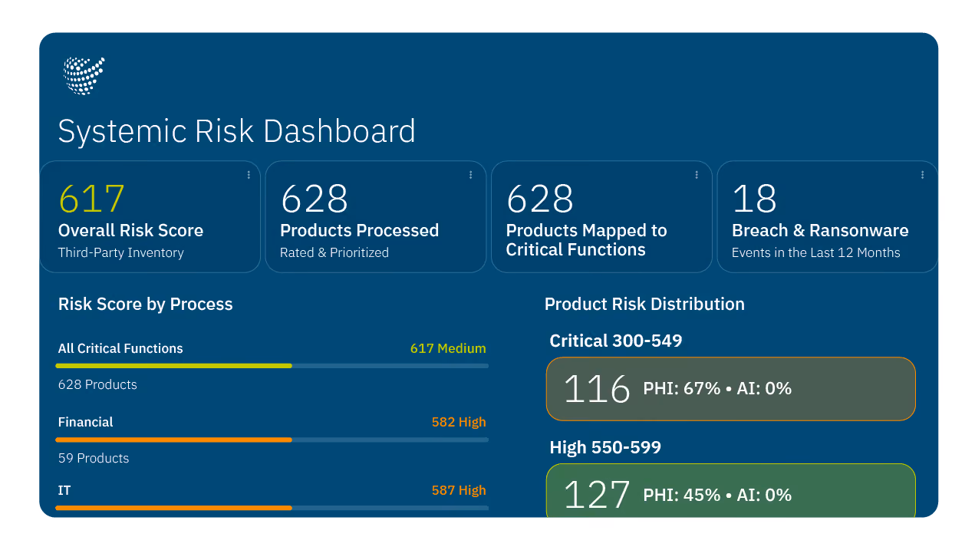The image size is (975, 560).
Task: Open the Critical 116 products card
Action: [x=730, y=389]
